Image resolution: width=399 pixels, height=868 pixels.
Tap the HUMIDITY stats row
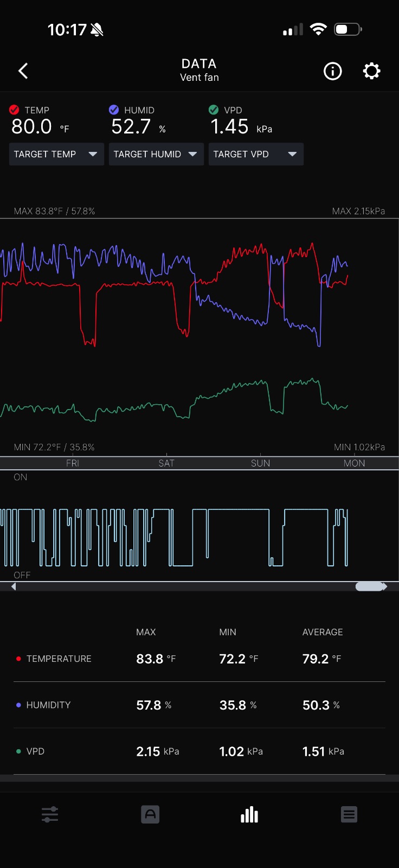coord(200,705)
